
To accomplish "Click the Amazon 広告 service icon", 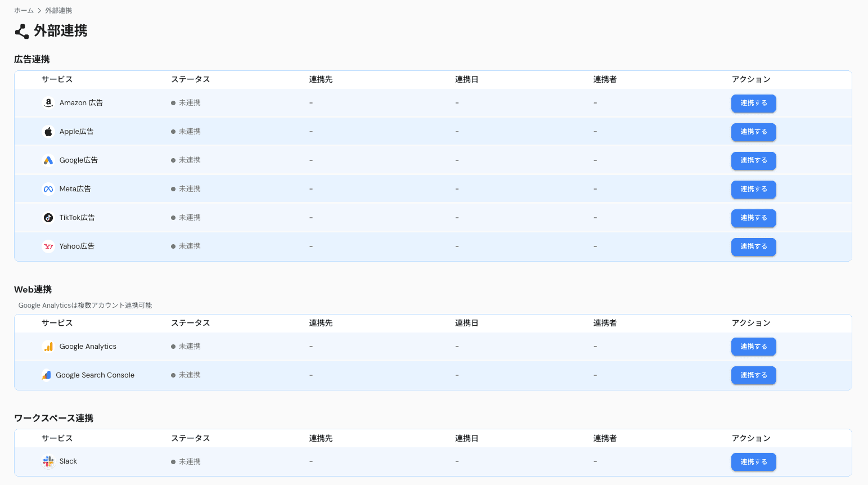I will pos(48,103).
